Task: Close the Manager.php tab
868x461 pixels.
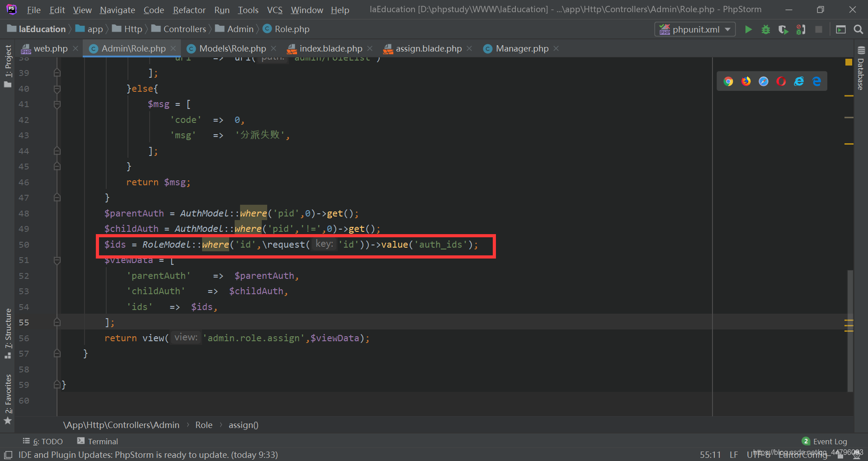Action: [x=556, y=48]
